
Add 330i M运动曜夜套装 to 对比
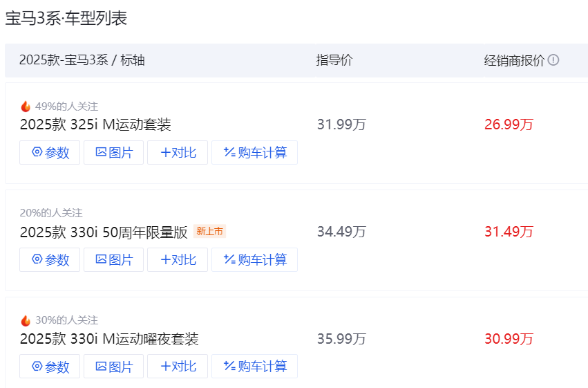[178, 367]
